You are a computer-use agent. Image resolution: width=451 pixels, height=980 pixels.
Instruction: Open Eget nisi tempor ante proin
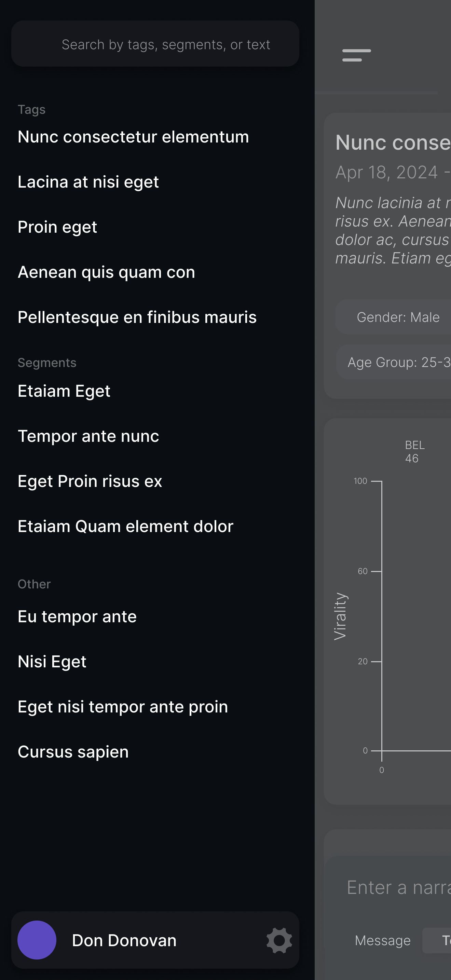[x=123, y=707]
